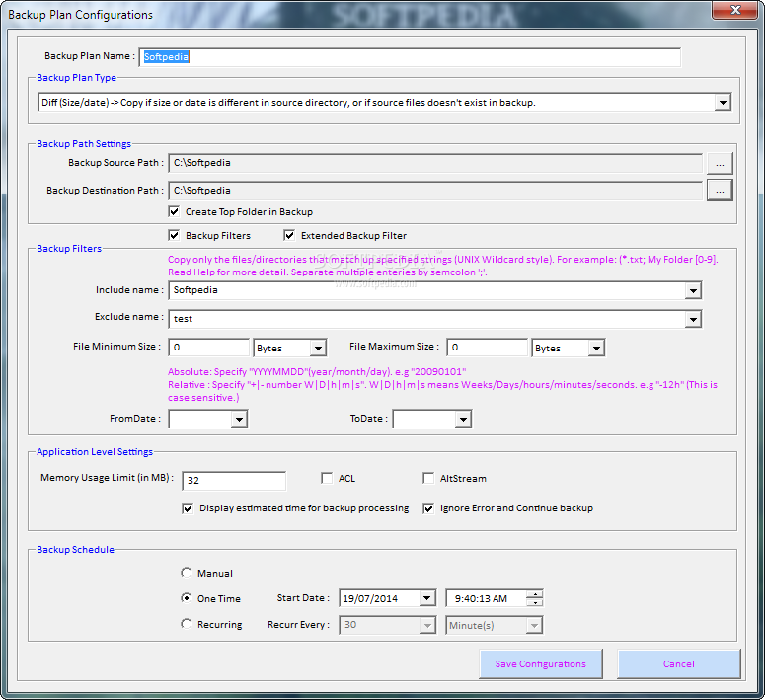Open the Start Date calendar dropdown

[426, 598]
